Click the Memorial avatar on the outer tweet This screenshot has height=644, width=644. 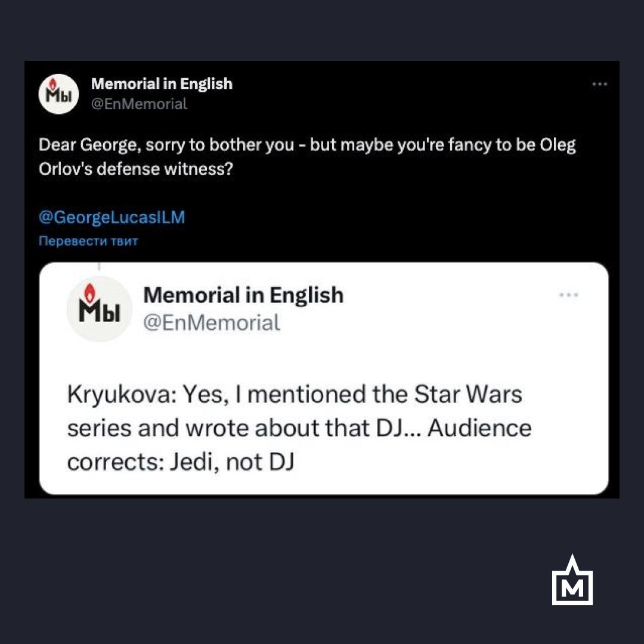[58, 94]
